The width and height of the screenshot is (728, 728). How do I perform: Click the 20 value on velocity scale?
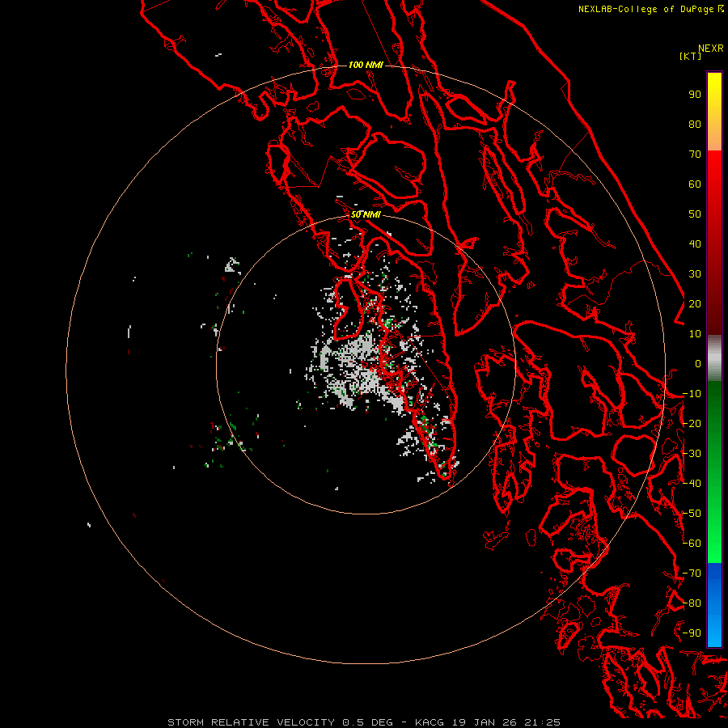[x=695, y=304]
